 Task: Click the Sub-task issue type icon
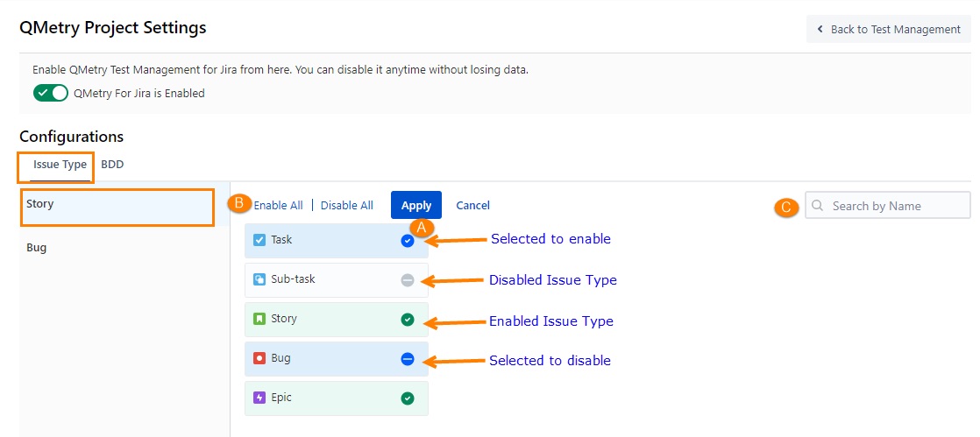coord(259,279)
